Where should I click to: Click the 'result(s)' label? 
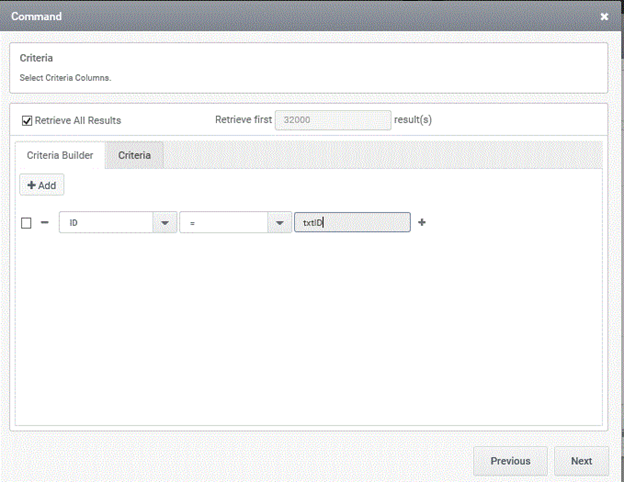(413, 120)
